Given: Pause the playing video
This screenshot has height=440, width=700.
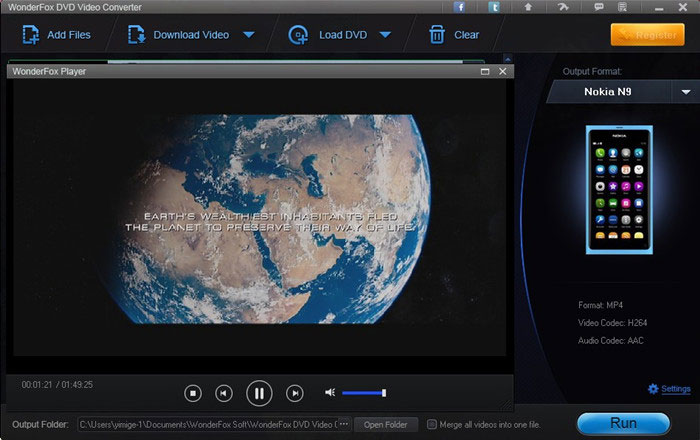Looking at the screenshot, I should 259,393.
